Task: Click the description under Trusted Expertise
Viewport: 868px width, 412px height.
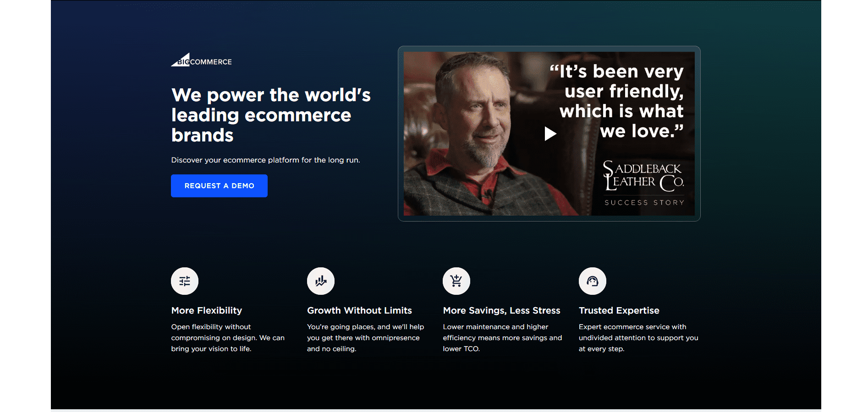Action: pyautogui.click(x=638, y=338)
